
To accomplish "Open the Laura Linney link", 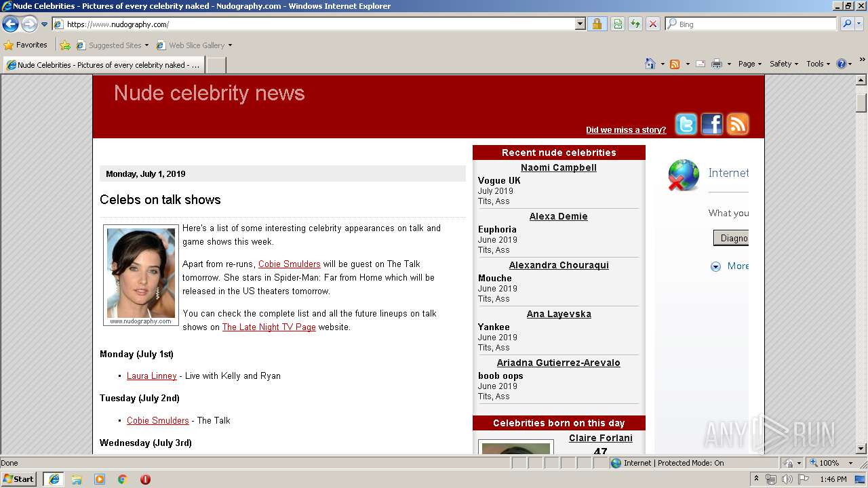I will pos(152,376).
